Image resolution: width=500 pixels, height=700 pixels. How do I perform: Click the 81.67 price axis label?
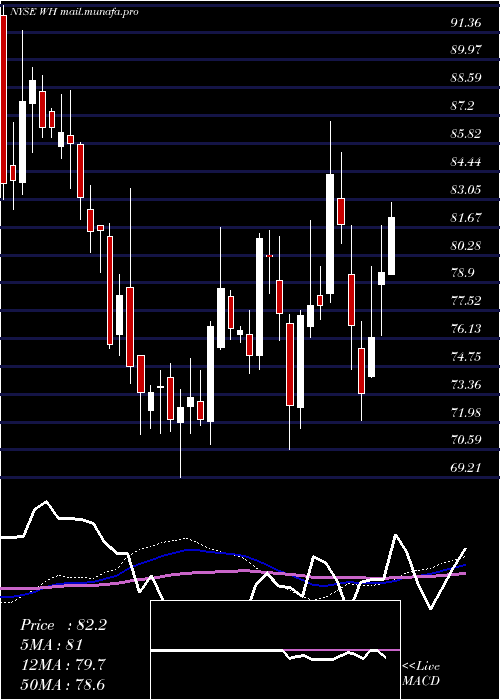(466, 217)
